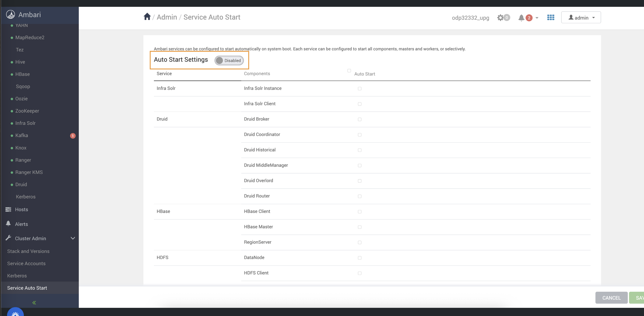Click the alerts bell icon in header
Image resolution: width=644 pixels, height=316 pixels.
coord(521,18)
